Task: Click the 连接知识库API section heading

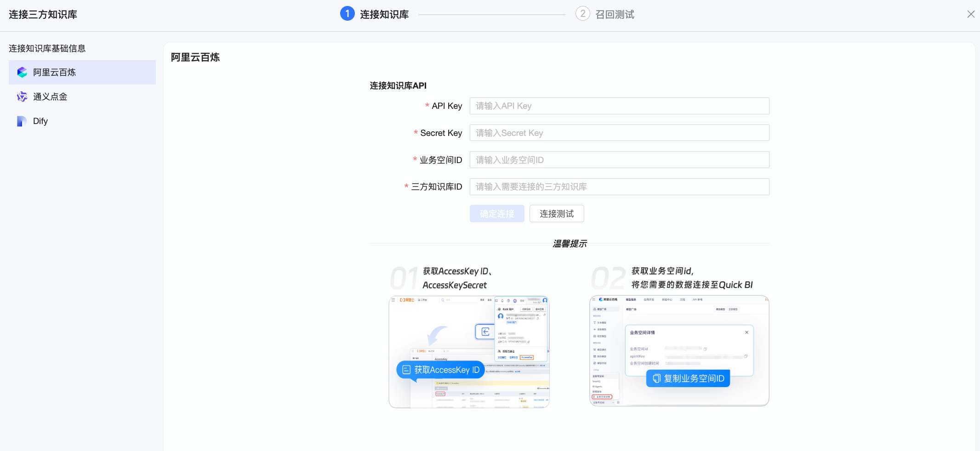Action: click(398, 86)
